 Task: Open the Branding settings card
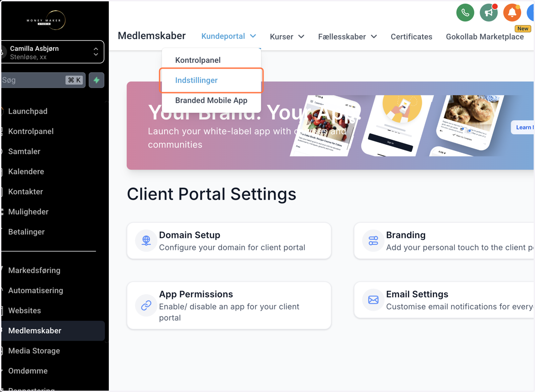(444, 241)
